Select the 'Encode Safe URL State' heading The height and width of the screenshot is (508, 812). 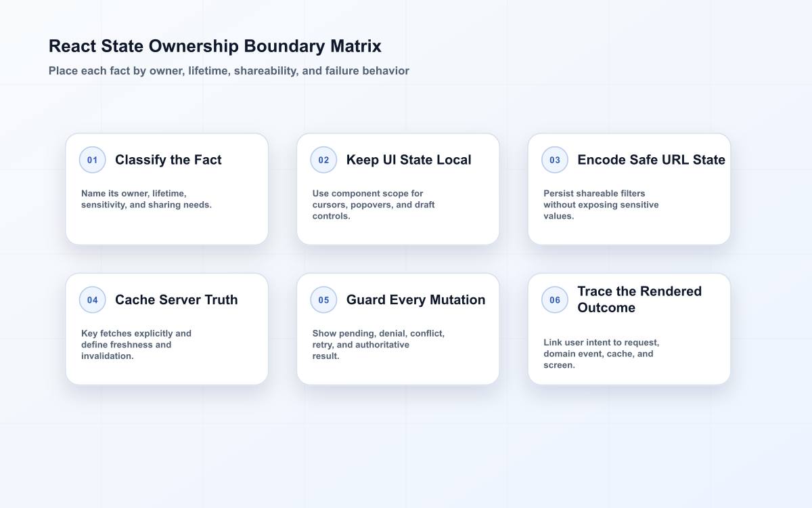tap(651, 160)
